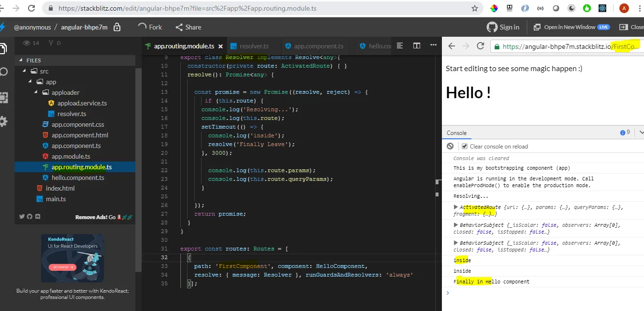Expand the ActivatedRoute console object
644x311 pixels.
456,207
